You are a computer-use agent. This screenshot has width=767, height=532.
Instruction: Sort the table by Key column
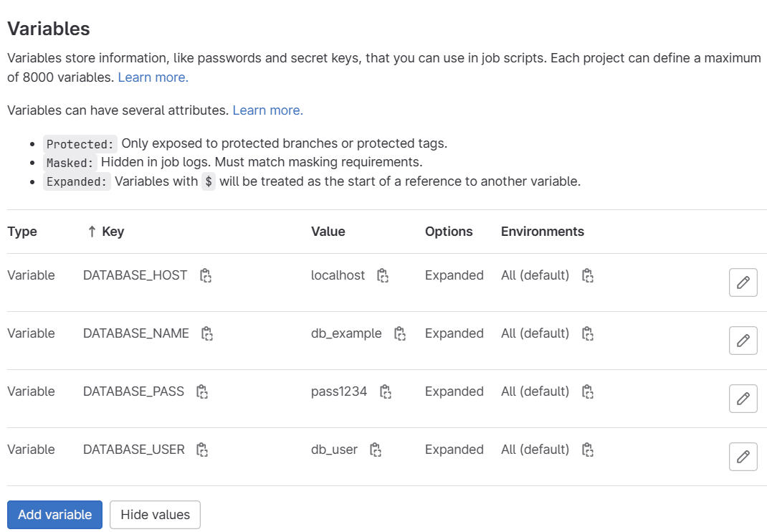tap(105, 232)
